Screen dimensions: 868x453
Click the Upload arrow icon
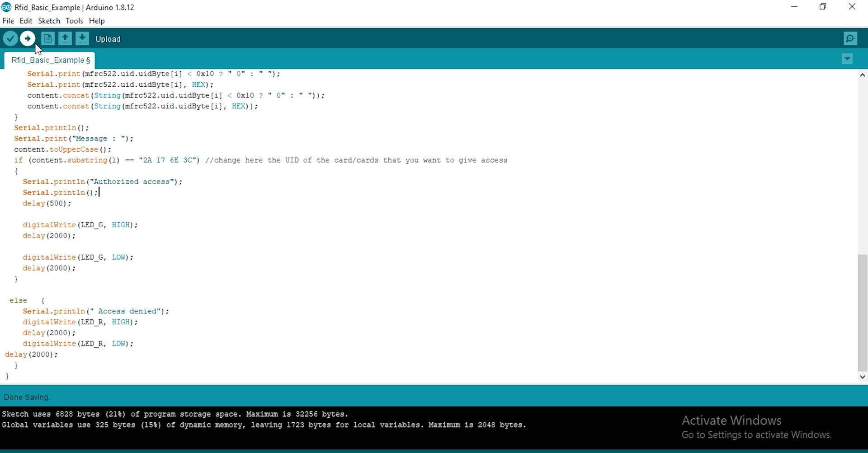pyautogui.click(x=28, y=39)
